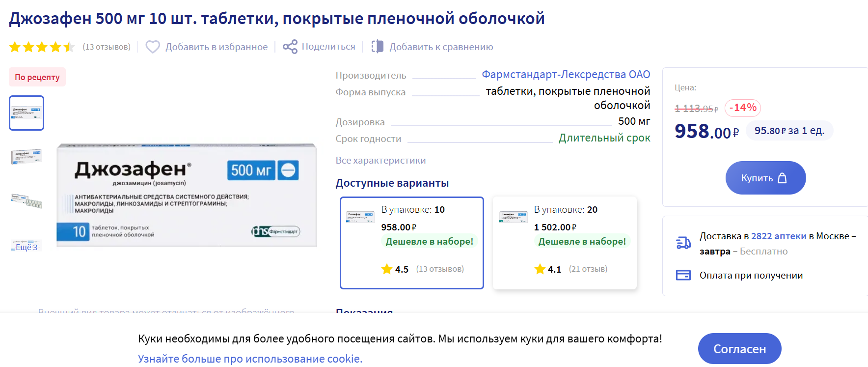Click small product image in 10-pack variant card
The width and height of the screenshot is (868, 367).
point(361,217)
